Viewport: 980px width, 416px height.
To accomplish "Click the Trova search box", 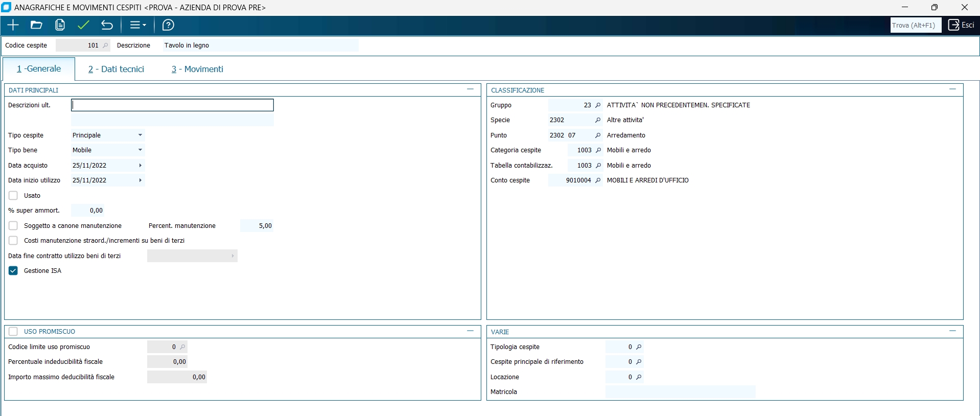I will click(916, 26).
